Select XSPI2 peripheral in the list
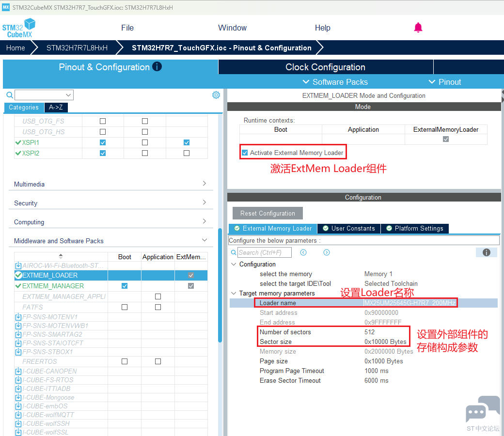The image size is (504, 436). 31,153
